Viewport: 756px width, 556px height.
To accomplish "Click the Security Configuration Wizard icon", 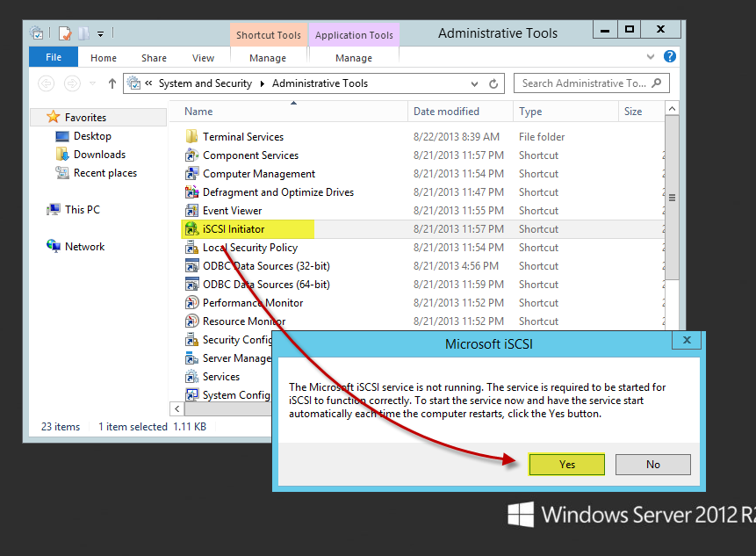I will tap(191, 339).
